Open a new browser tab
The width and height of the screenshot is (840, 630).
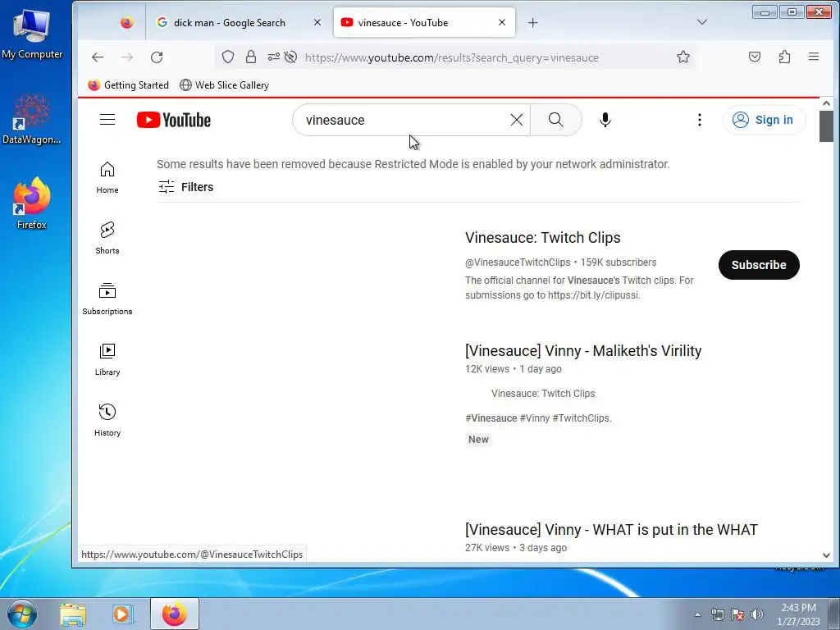pos(532,22)
